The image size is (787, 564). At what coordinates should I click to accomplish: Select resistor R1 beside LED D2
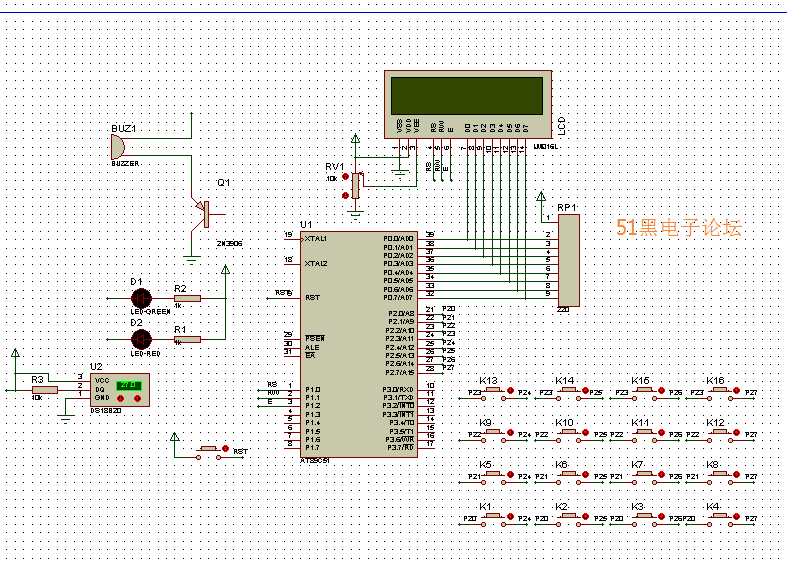[187, 340]
